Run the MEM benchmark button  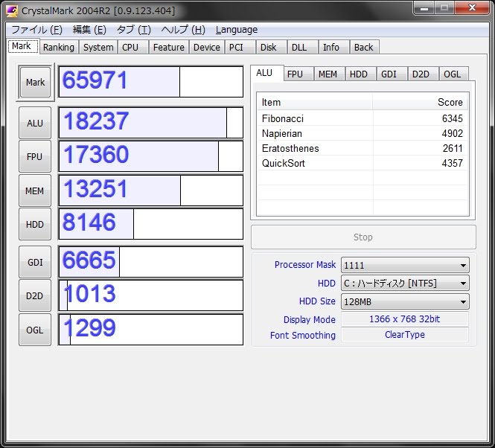[35, 191]
